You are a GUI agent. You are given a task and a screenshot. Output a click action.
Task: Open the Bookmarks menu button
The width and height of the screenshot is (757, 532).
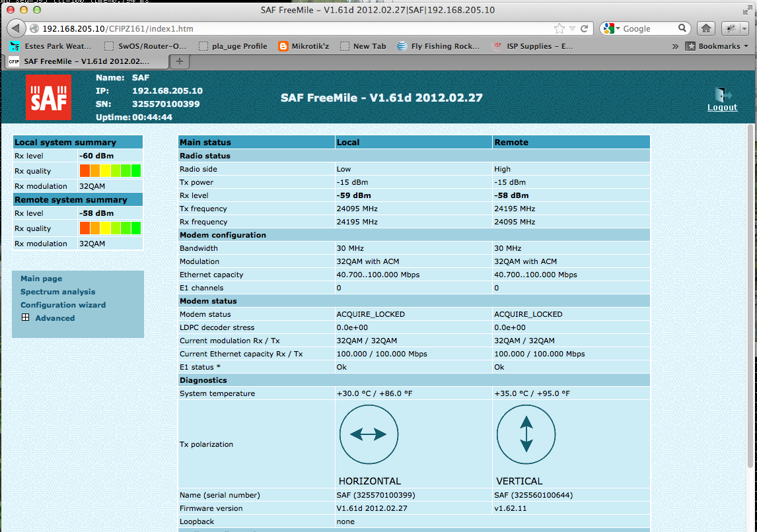717,46
